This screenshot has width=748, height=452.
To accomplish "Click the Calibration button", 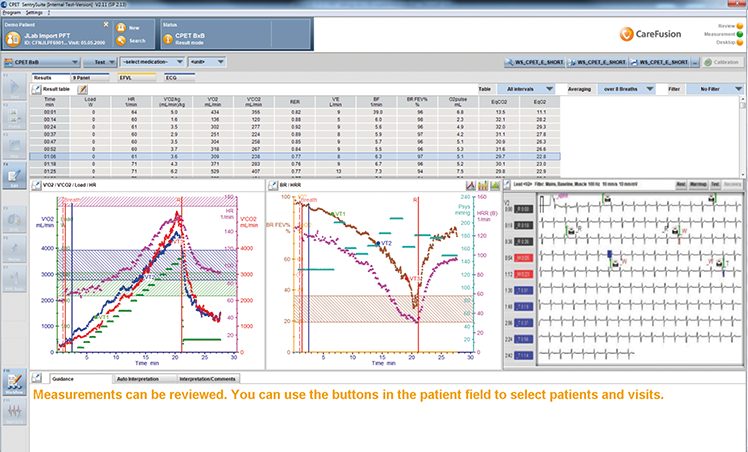I will coord(722,62).
